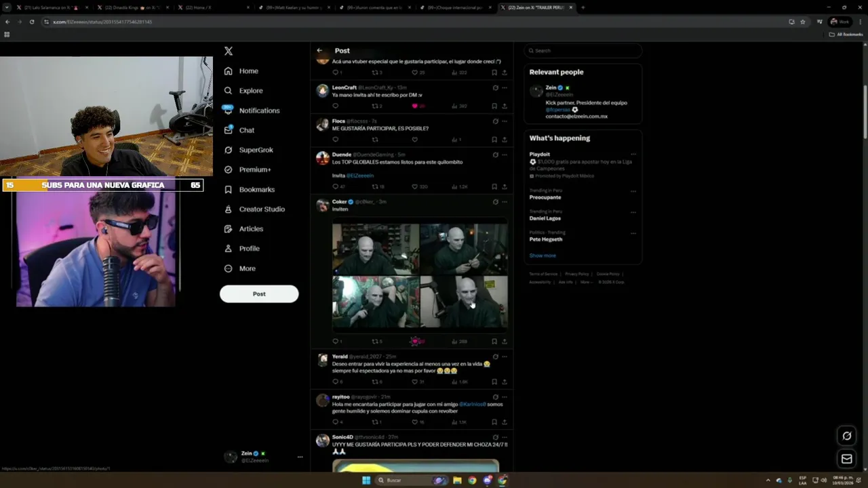This screenshot has width=868, height=488.
Task: Reply to the Flocs post
Action: (x=335, y=140)
